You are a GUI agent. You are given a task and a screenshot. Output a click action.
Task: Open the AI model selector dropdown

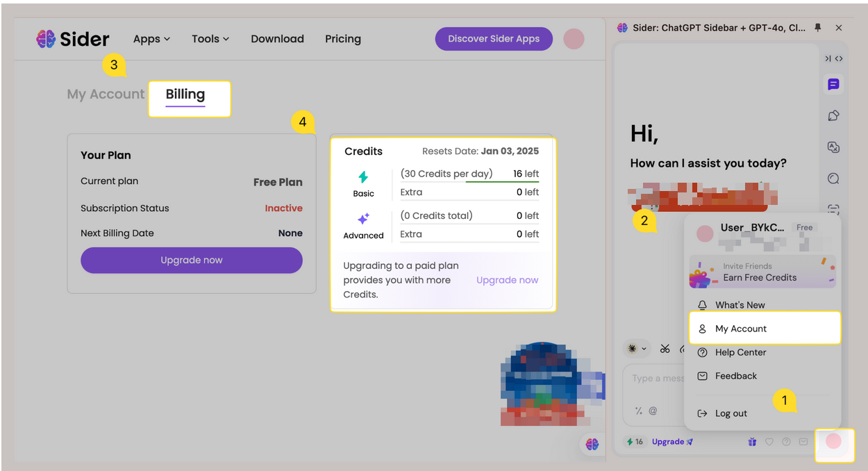[x=637, y=349]
